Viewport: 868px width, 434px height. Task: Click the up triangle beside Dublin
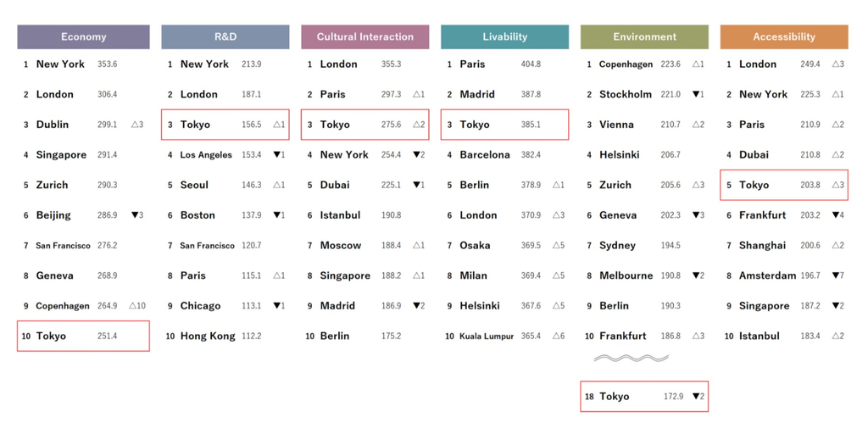pyautogui.click(x=135, y=125)
